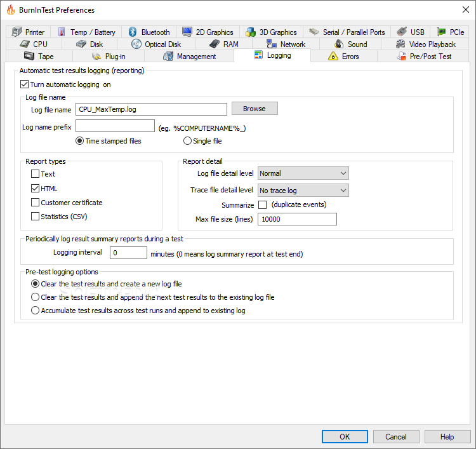Viewport: 476px width, 449px height.
Task: Select Clear results and create new log file
Action: click(x=35, y=284)
